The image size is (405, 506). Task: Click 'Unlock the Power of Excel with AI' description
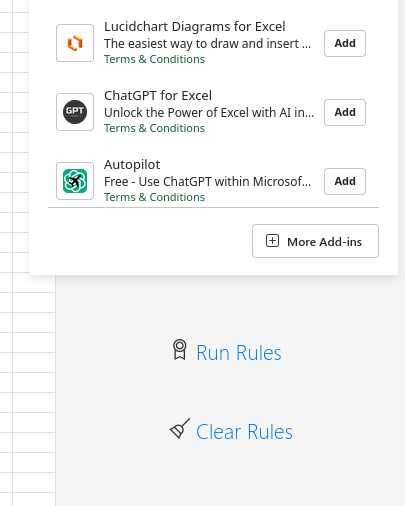point(209,113)
